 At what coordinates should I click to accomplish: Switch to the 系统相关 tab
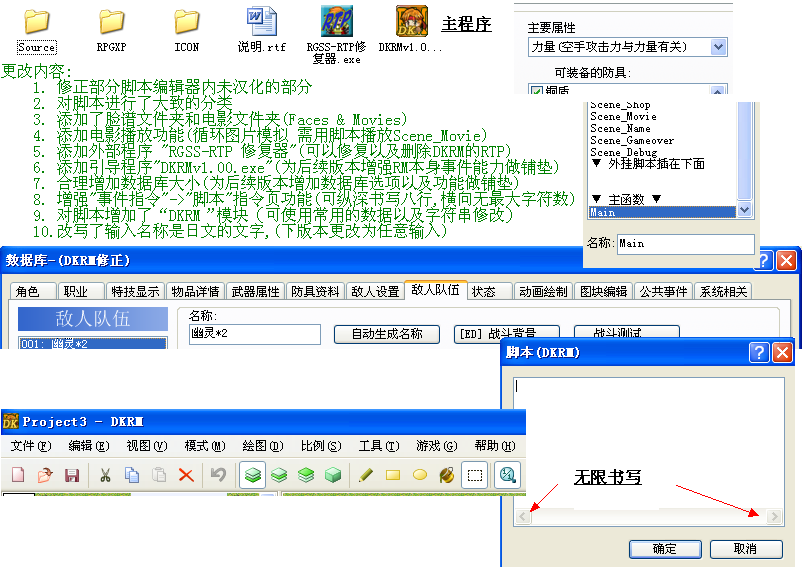(x=723, y=291)
